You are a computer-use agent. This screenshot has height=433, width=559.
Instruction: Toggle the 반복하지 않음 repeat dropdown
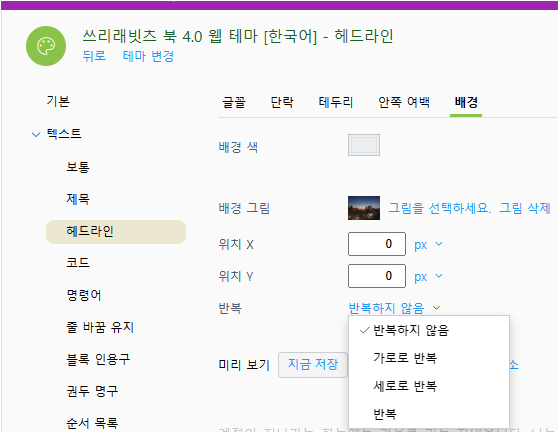[394, 308]
